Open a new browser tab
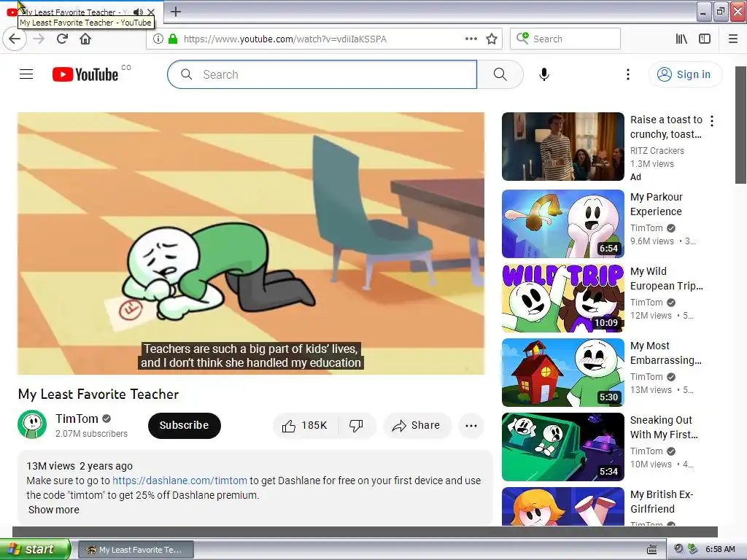This screenshot has width=747, height=560. click(x=175, y=12)
